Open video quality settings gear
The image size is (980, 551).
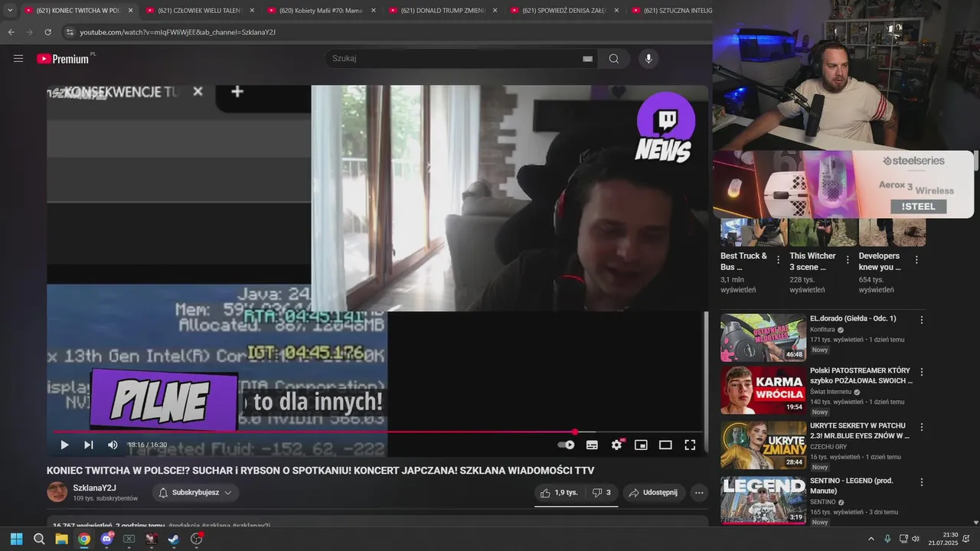tap(616, 445)
